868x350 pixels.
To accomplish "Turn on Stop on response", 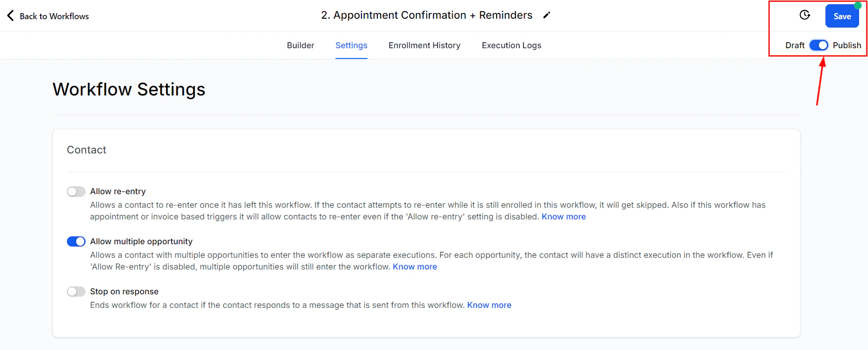I will [x=76, y=291].
